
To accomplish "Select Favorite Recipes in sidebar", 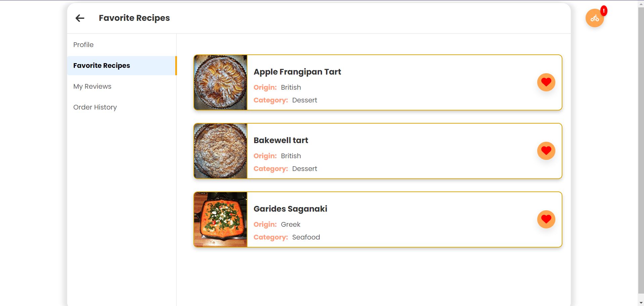I will 102,65.
